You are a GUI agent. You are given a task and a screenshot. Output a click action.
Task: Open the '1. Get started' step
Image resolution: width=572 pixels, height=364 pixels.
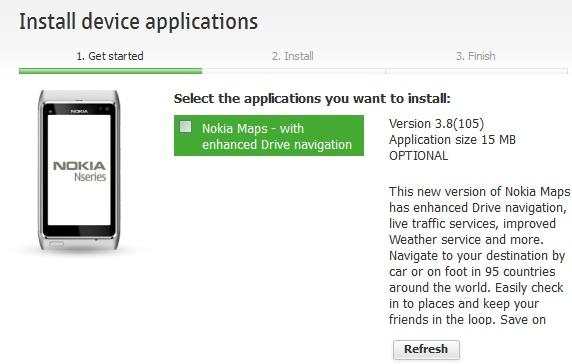click(x=110, y=56)
